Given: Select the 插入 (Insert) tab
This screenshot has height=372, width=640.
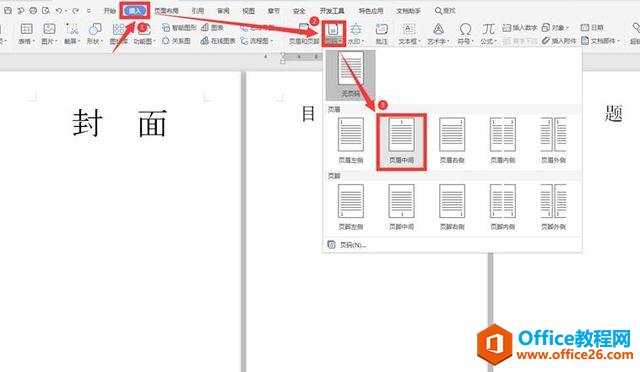Looking at the screenshot, I should click(135, 11).
